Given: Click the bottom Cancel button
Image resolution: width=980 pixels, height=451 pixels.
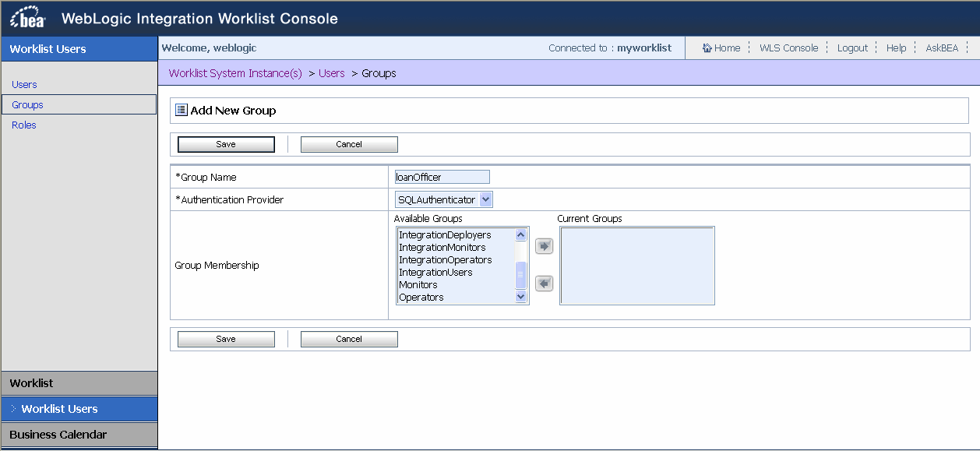Looking at the screenshot, I should pyautogui.click(x=349, y=339).
